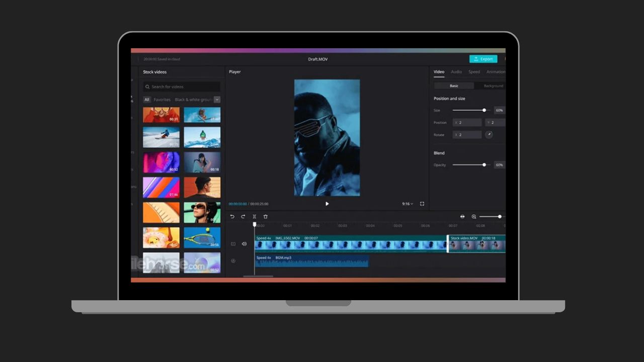Screen dimensions: 644x362
Task: Select the green-jacket snow jumper thumbnail
Action: pyautogui.click(x=202, y=137)
